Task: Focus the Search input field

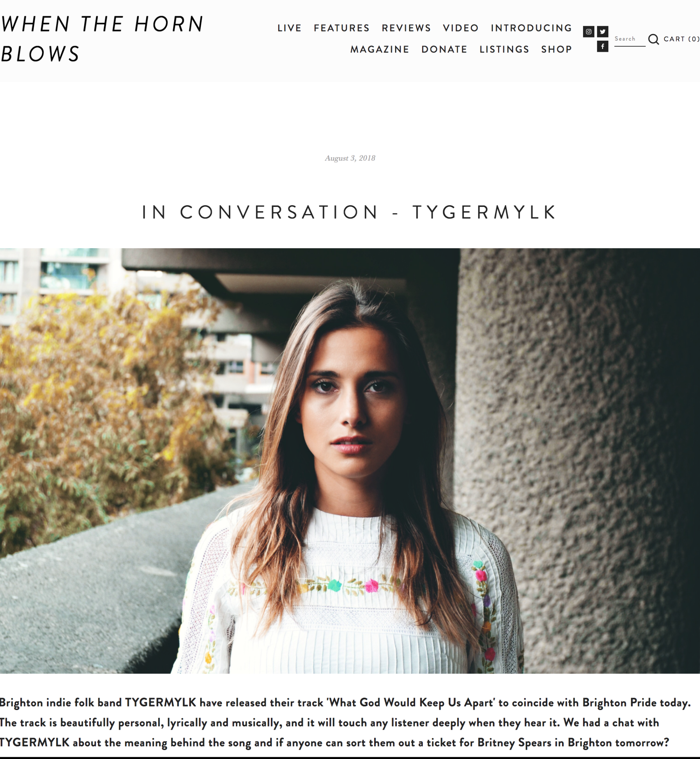Action: pos(630,39)
